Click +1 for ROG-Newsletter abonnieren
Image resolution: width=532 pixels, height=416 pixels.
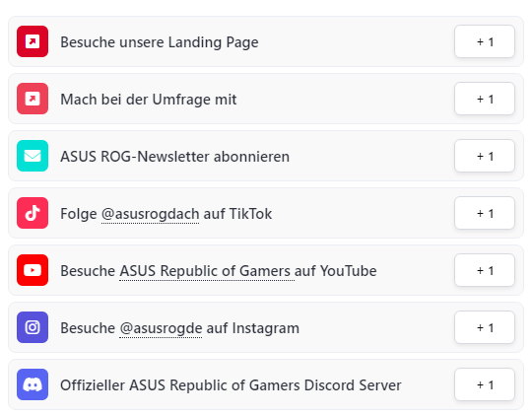tap(485, 156)
